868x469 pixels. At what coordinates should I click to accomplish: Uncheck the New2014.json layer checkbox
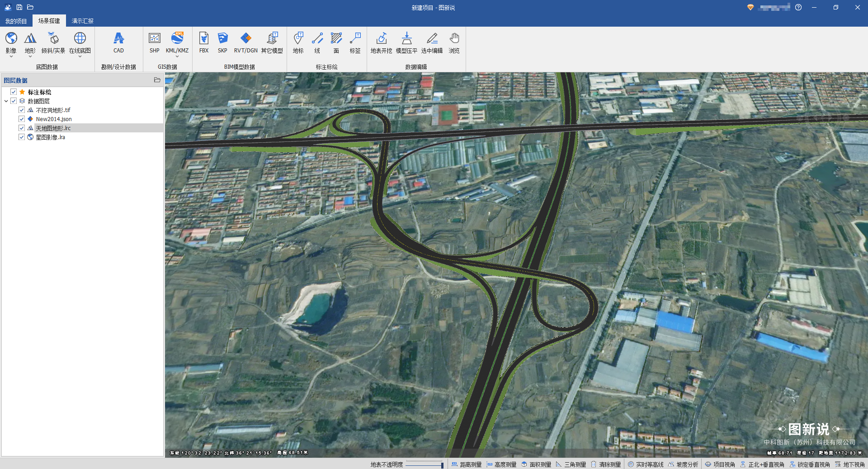[22, 119]
